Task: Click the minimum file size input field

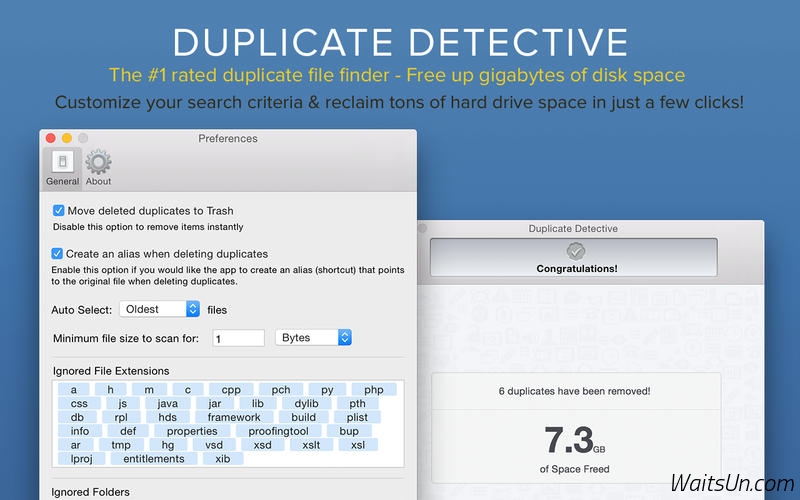Action: [238, 338]
